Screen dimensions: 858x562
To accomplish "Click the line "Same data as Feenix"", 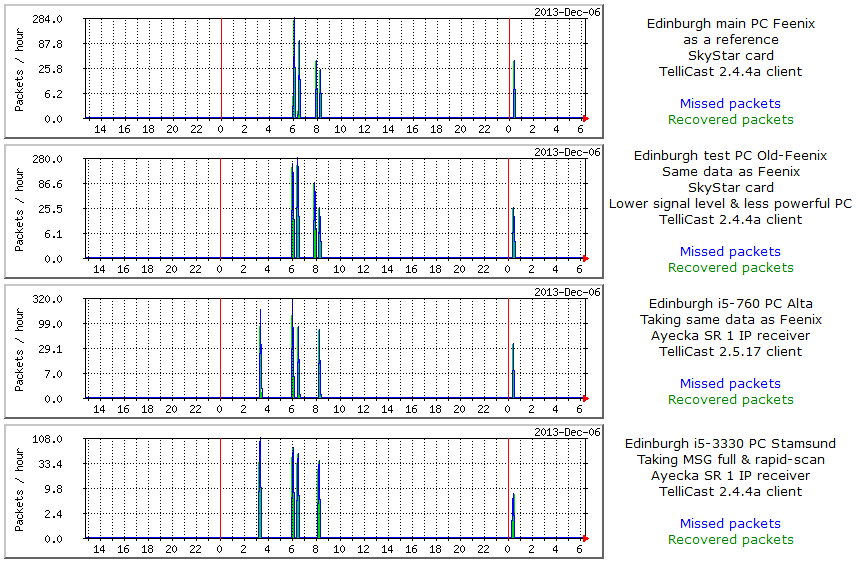I will pyautogui.click(x=731, y=171).
